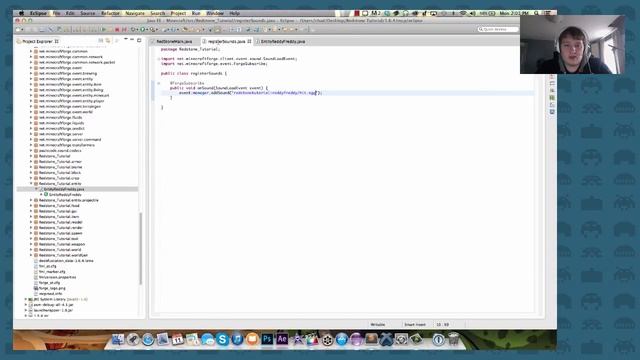Open Project Explorer view menu dropdown arrow

tap(125, 40)
